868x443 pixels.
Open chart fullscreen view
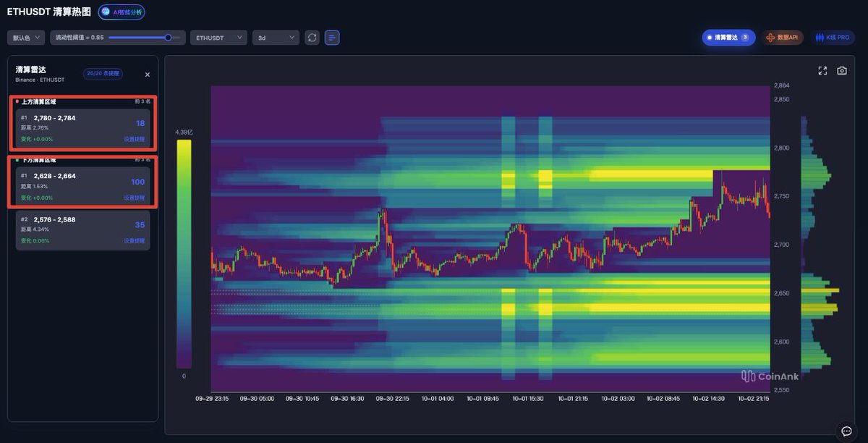click(822, 70)
